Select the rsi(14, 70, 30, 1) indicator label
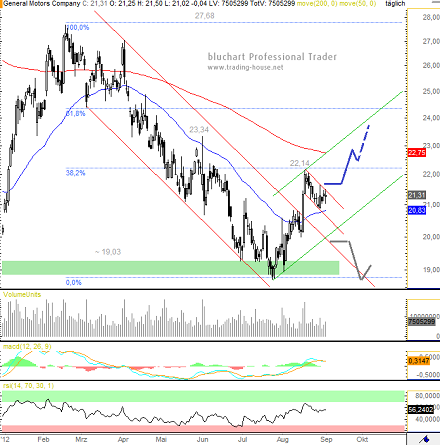The height and width of the screenshot is (445, 440). tap(28, 386)
